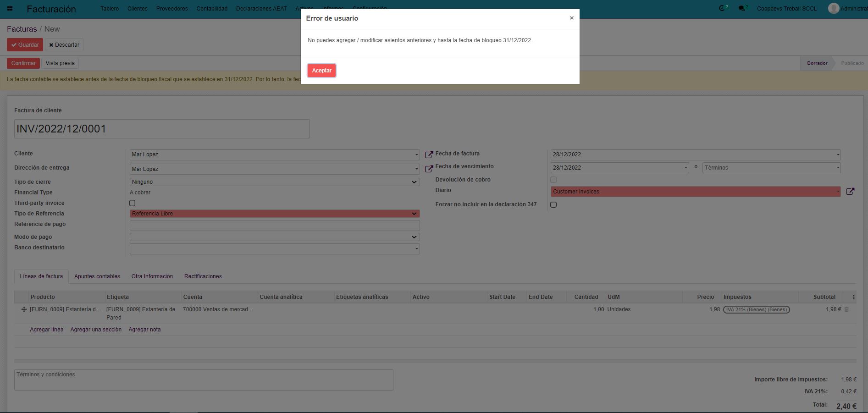Open the Modo de pago dropdown
This screenshot has width=868, height=413.
point(274,237)
